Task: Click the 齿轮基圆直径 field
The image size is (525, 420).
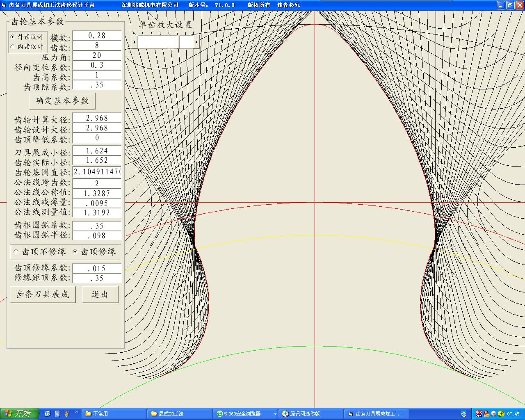Action: [x=97, y=172]
